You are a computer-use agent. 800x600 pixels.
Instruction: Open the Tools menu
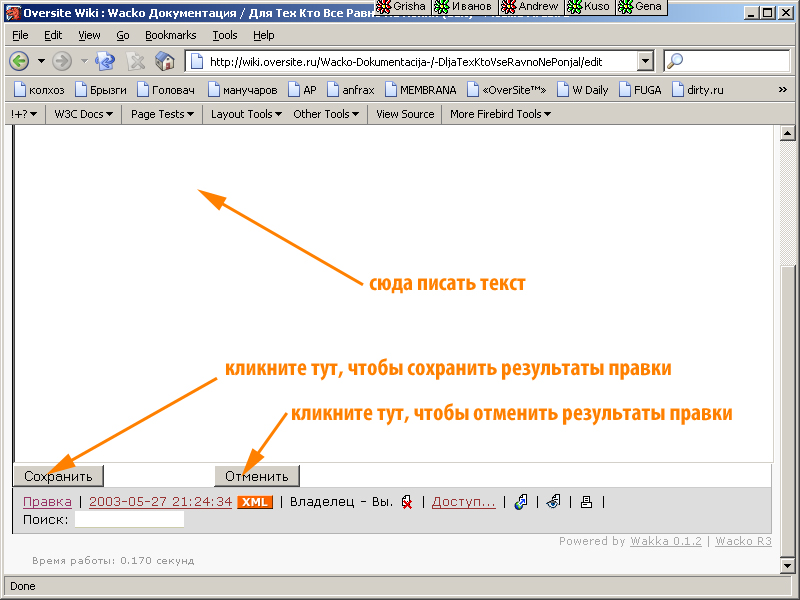tap(225, 35)
